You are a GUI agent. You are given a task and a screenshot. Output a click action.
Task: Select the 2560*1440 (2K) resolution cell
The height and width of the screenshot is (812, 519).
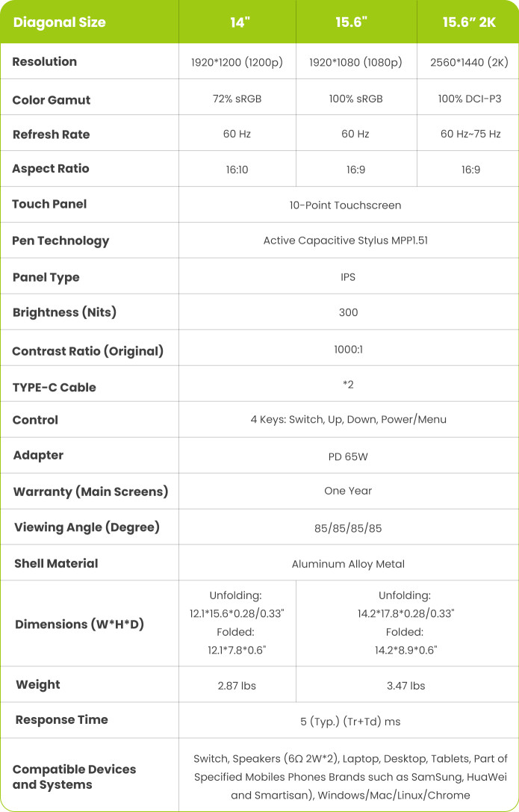click(x=469, y=63)
